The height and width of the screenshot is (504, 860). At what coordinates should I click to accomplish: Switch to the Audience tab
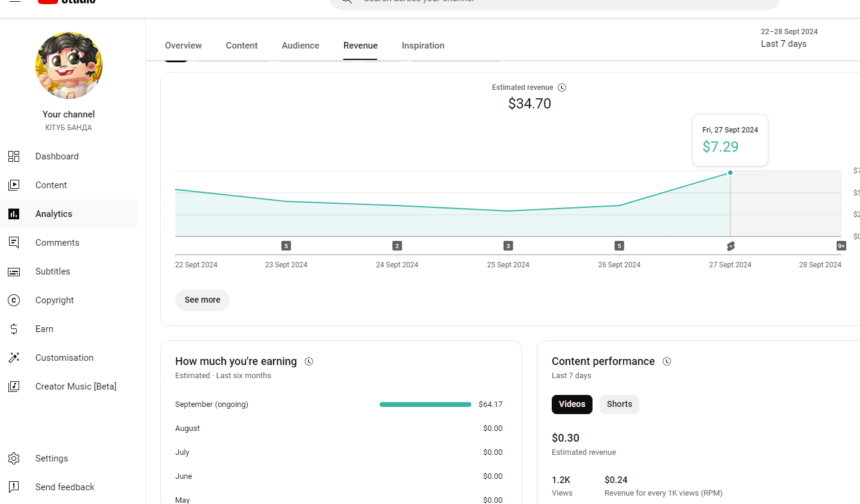click(x=300, y=46)
